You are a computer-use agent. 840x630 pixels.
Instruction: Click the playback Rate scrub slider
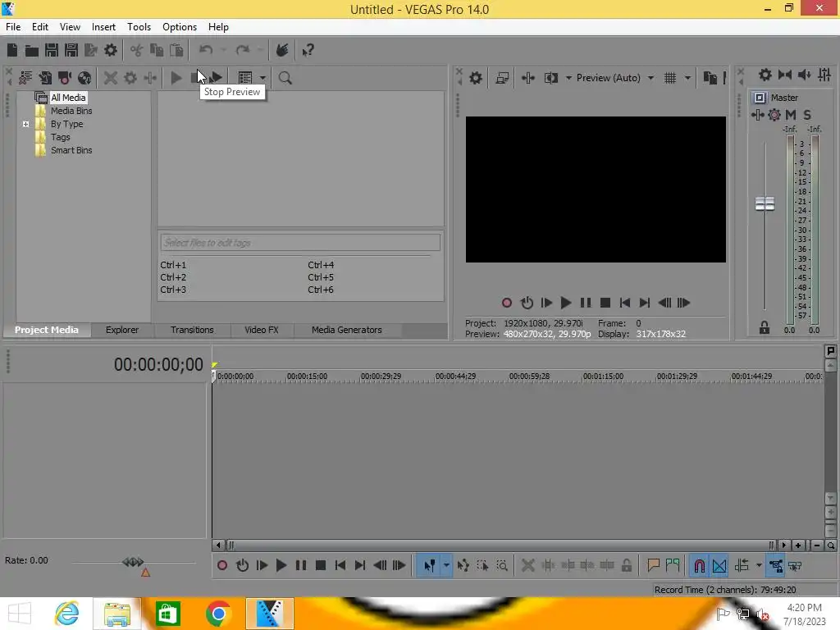pyautogui.click(x=133, y=562)
